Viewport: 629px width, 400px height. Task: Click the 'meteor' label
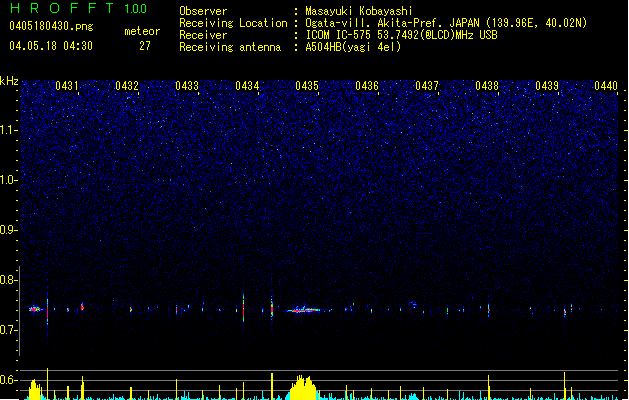coord(142,31)
